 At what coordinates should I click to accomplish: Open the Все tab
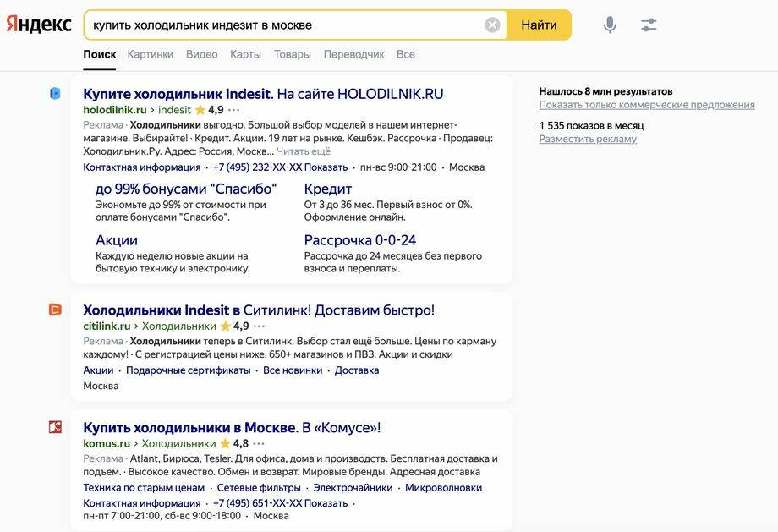405,54
